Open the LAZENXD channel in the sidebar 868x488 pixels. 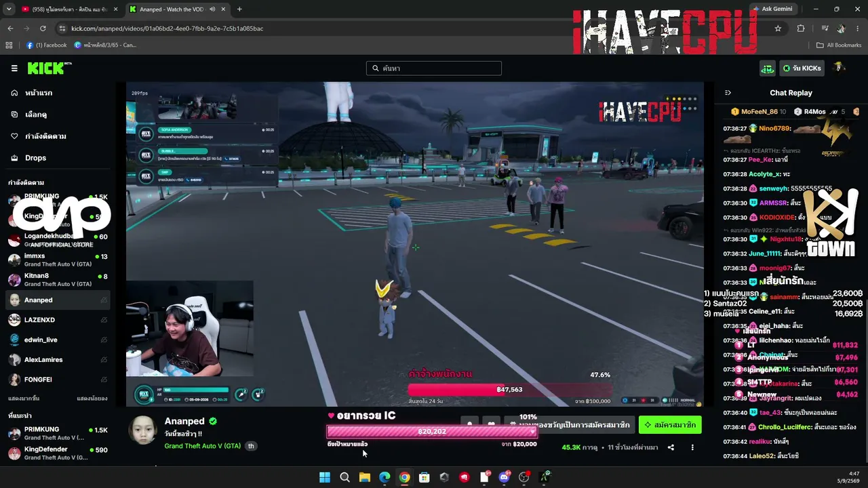(x=58, y=320)
